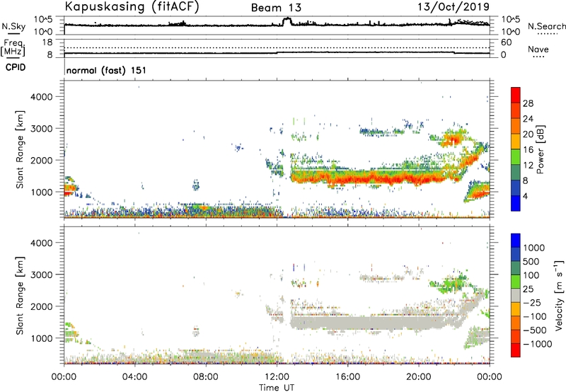Click the date '13/Oct/2019'

[454, 7]
